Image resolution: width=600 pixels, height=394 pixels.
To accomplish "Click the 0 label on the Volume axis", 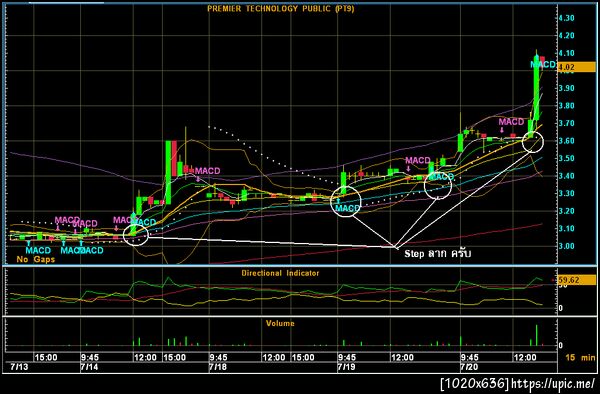I will (x=561, y=345).
